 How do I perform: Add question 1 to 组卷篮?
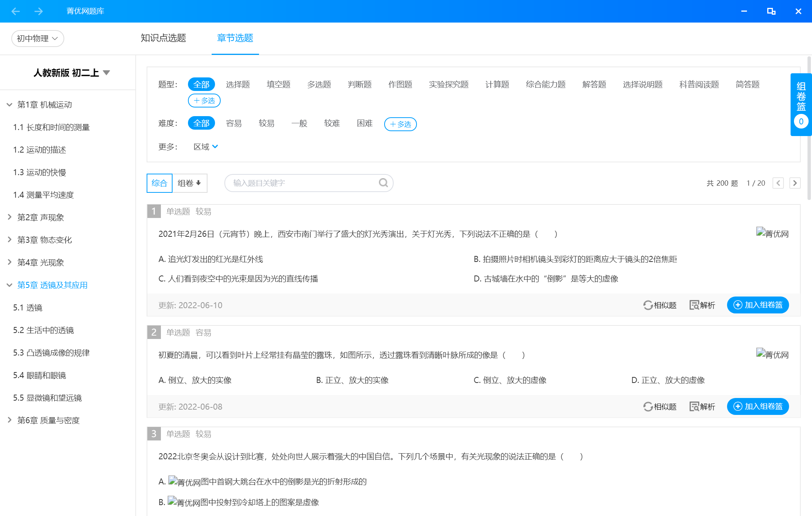(x=758, y=305)
